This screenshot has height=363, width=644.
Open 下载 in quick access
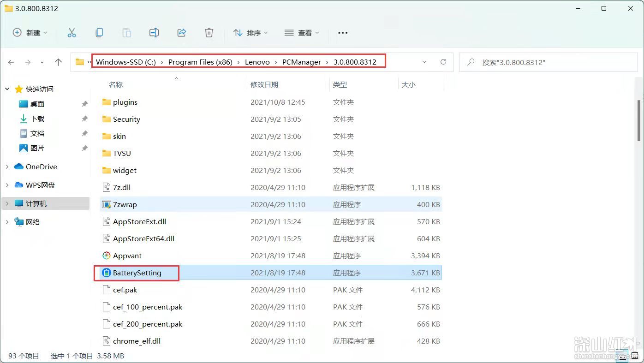tap(37, 119)
